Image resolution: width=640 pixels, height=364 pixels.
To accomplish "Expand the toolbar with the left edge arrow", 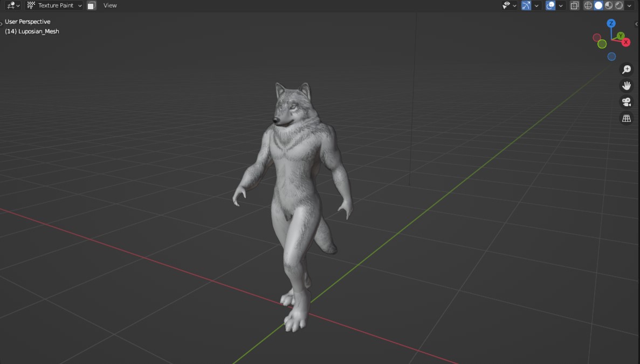I will [x=2, y=24].
